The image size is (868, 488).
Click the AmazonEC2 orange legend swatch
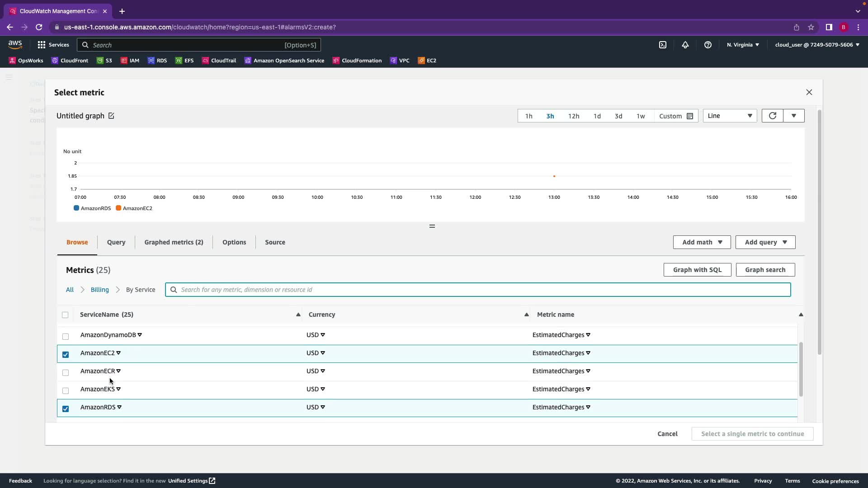click(118, 208)
